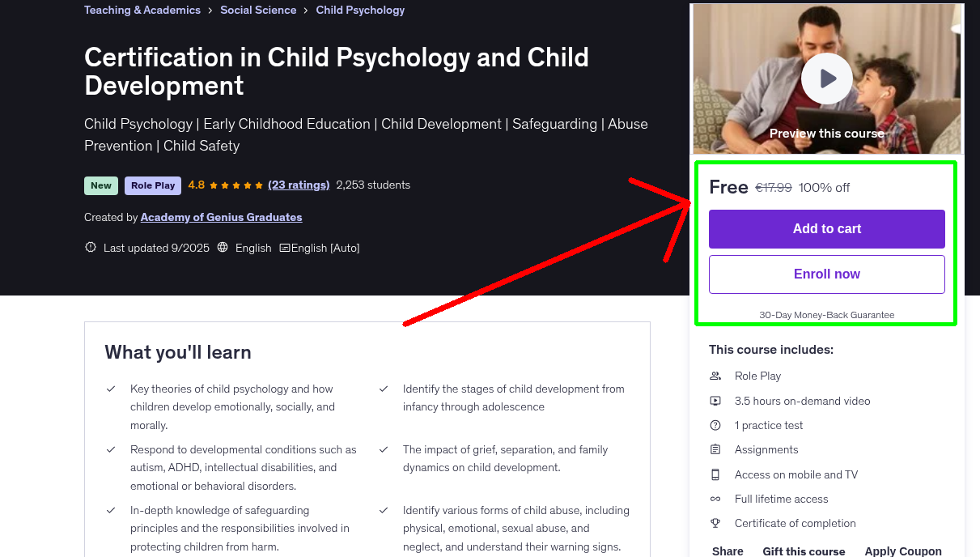
Task: Click the Assignments clipboard icon
Action: pyautogui.click(x=715, y=449)
